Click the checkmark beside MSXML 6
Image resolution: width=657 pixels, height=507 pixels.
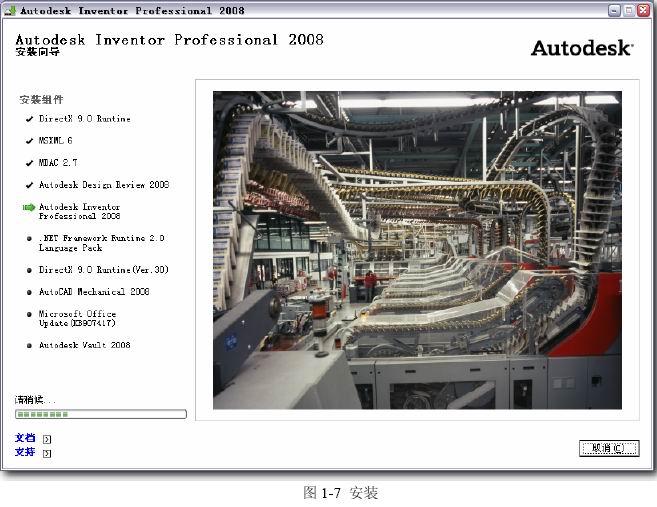pyautogui.click(x=29, y=141)
